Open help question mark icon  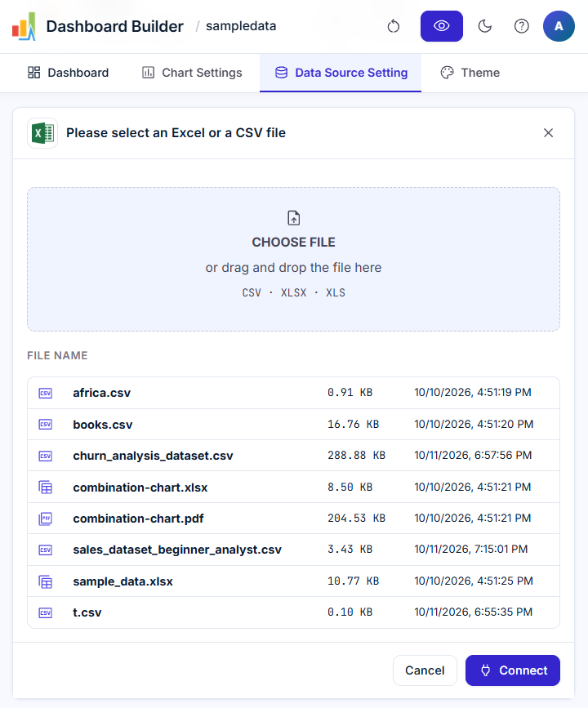(521, 26)
